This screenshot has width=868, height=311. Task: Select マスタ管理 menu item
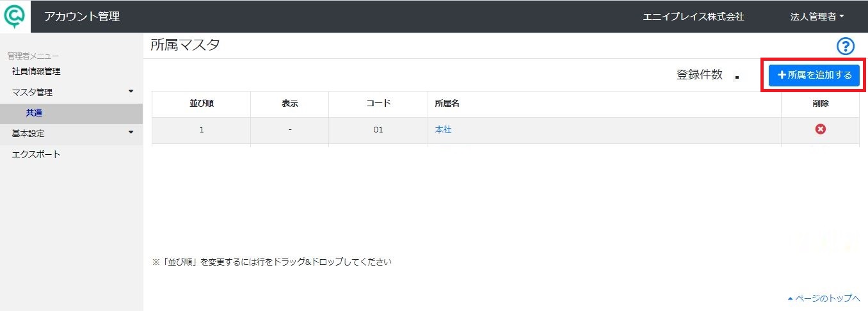[32, 92]
